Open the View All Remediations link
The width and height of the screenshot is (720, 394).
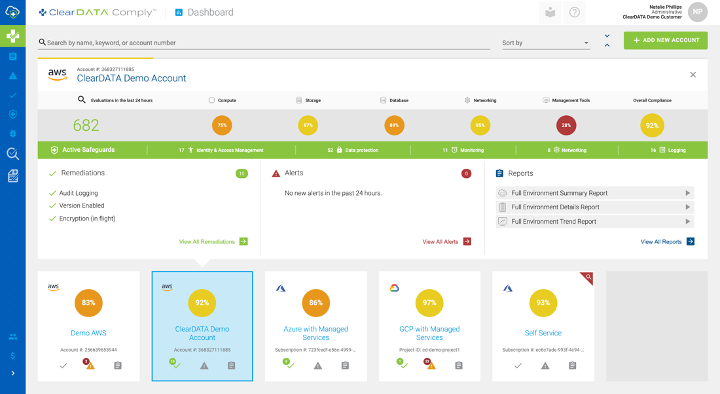(x=213, y=242)
